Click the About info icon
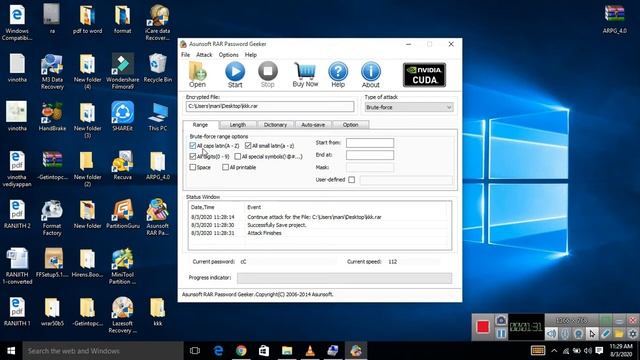The height and width of the screenshot is (360, 640). click(x=371, y=75)
